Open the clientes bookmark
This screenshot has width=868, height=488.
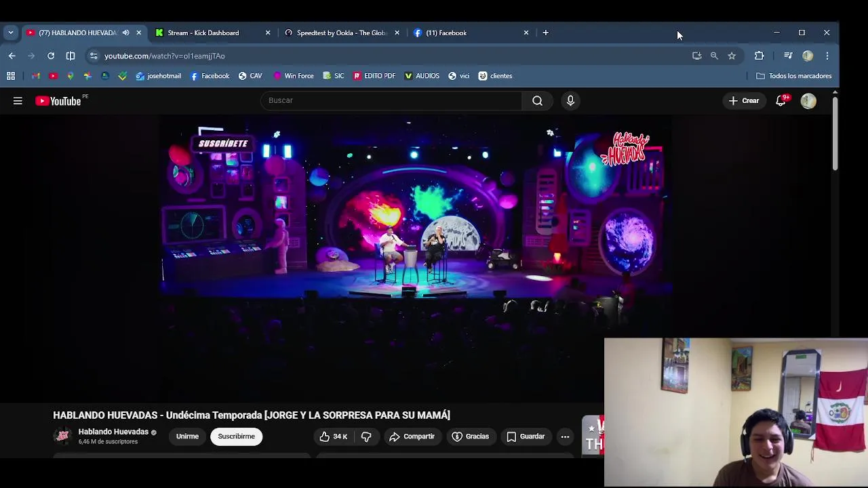point(495,76)
